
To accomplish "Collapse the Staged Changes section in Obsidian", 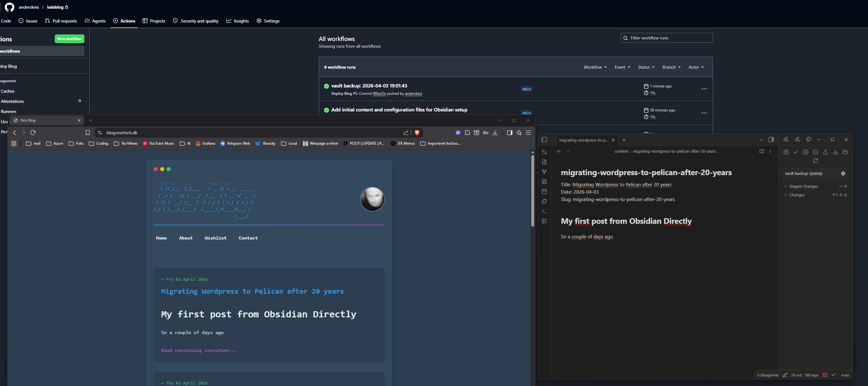I will coord(786,186).
